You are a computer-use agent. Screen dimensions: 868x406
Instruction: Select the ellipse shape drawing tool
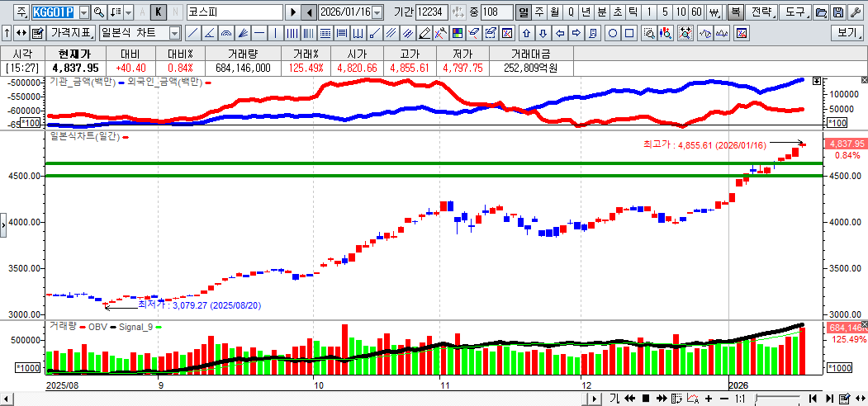pyautogui.click(x=614, y=33)
